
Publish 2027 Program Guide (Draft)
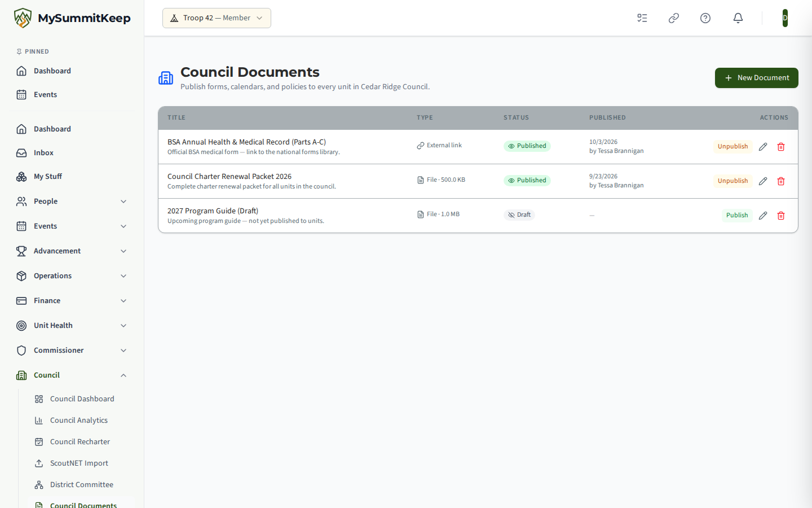coord(737,216)
